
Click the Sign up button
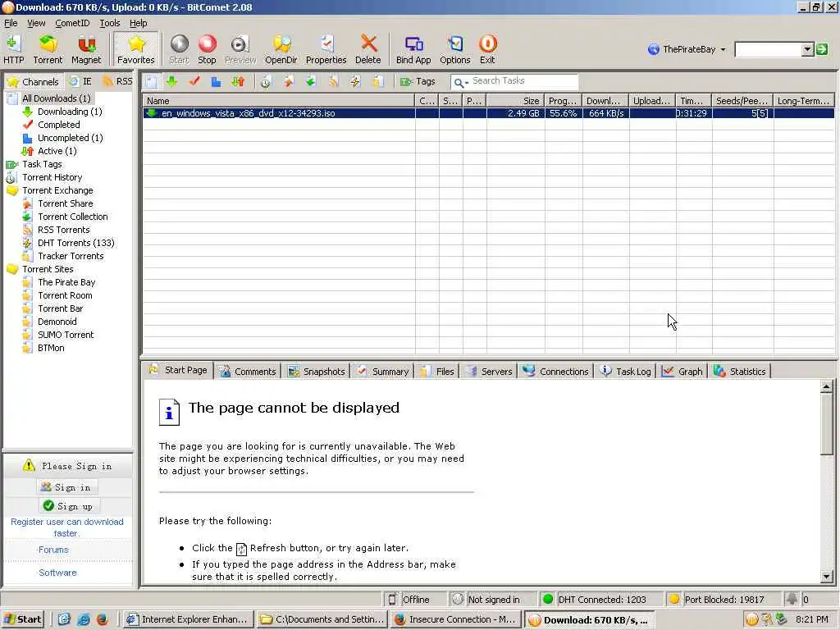69,505
